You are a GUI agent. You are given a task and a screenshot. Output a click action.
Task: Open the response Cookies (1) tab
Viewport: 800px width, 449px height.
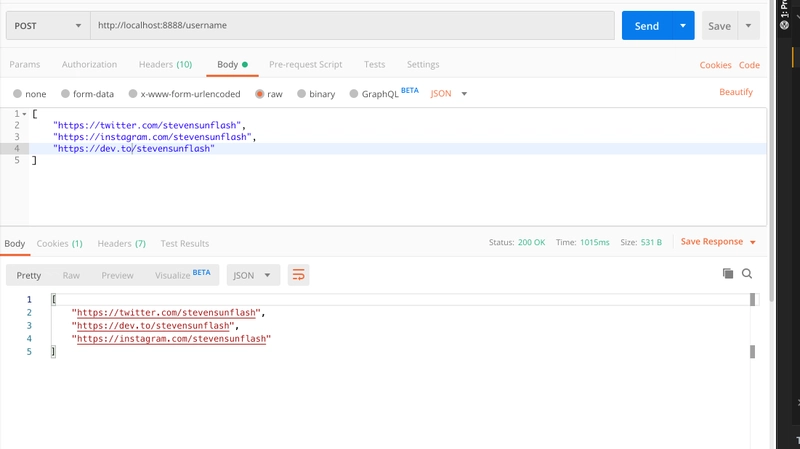click(59, 243)
